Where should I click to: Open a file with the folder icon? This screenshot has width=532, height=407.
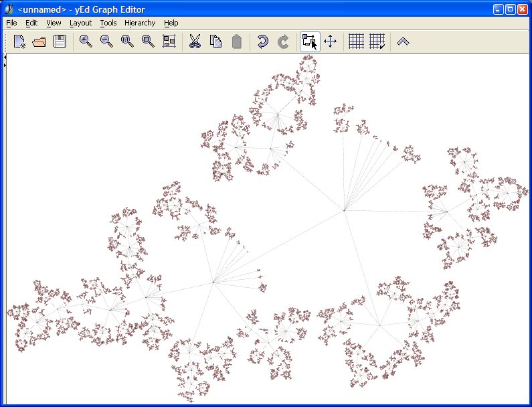(x=39, y=42)
